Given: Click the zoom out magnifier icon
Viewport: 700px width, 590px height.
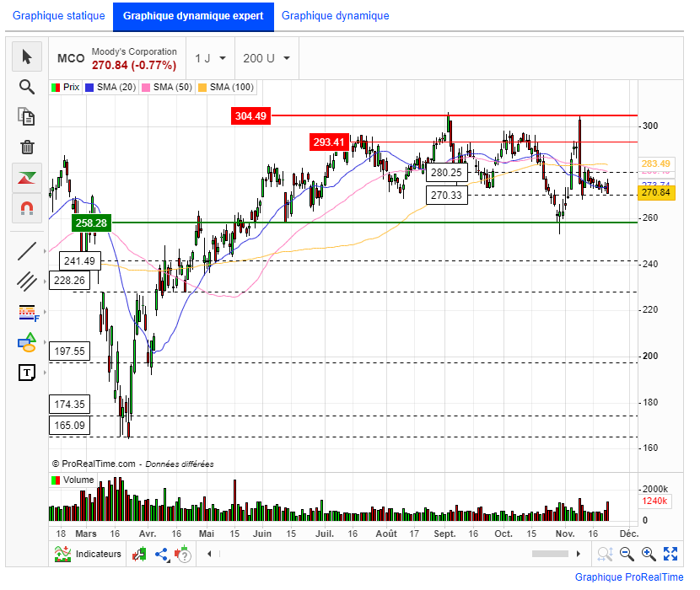Looking at the screenshot, I should [x=627, y=554].
